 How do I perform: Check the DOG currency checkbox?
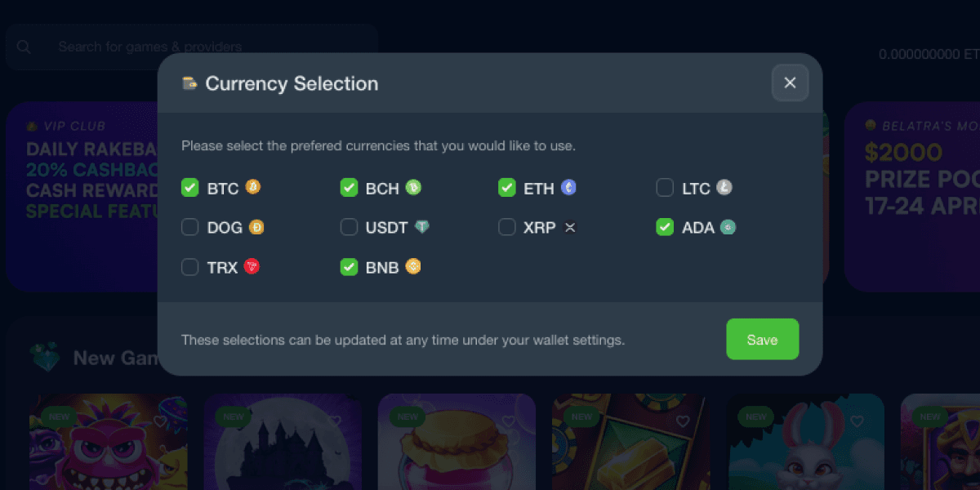190,227
